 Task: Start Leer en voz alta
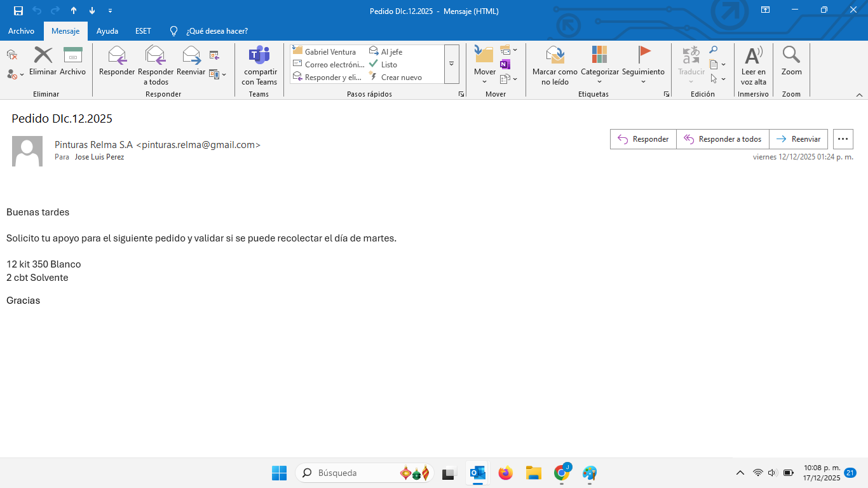pos(754,65)
